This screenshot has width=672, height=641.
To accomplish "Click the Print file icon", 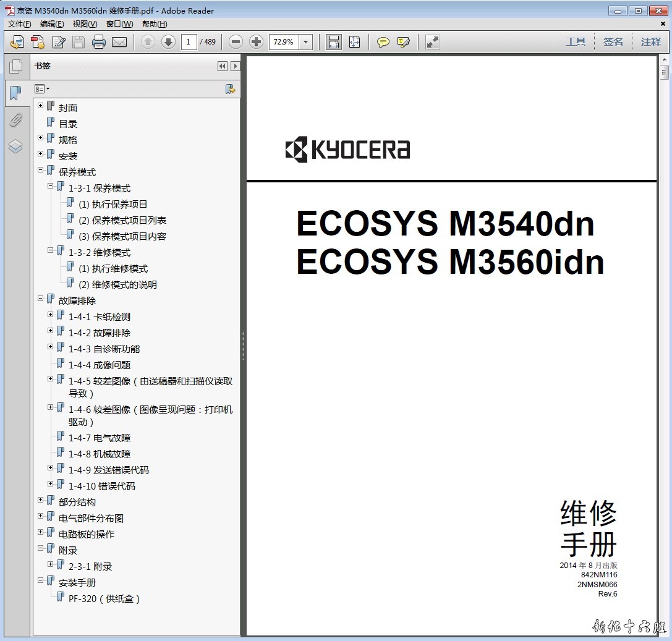I will point(99,42).
